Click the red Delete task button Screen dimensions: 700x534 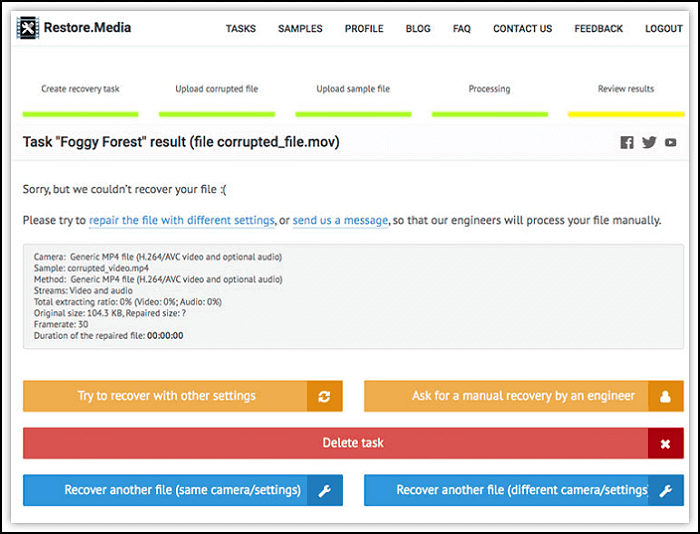point(353,443)
